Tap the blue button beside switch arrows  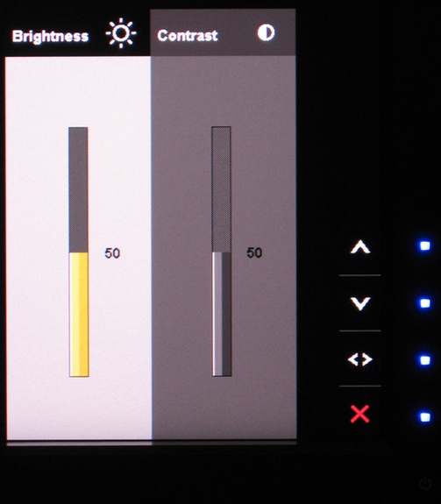pyautogui.click(x=425, y=360)
